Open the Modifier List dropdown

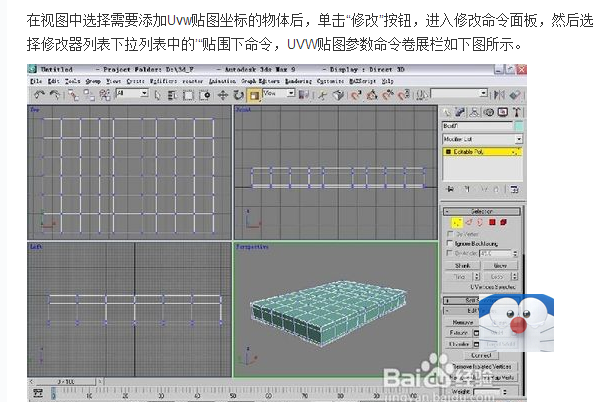pyautogui.click(x=482, y=139)
